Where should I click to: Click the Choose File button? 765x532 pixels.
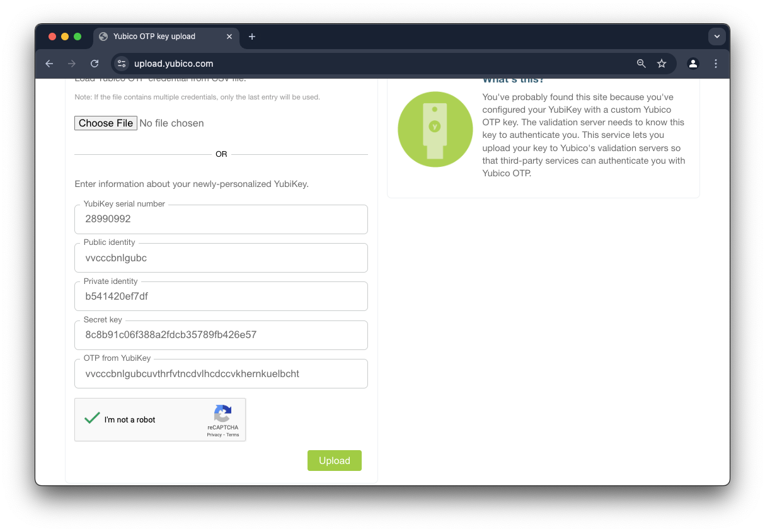[x=106, y=123]
